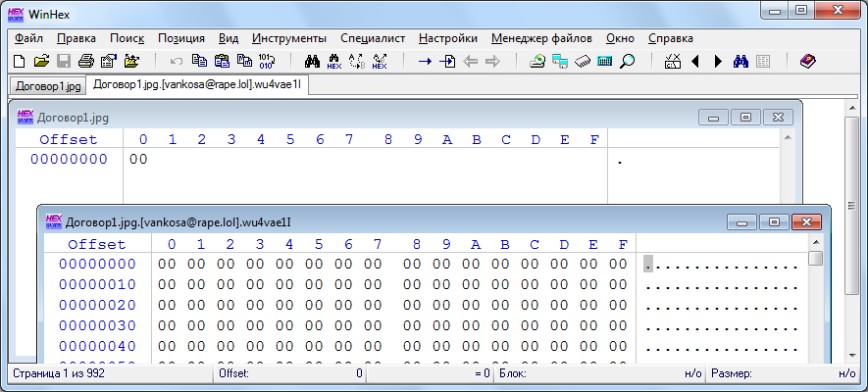Open the Файл menu

coord(28,38)
